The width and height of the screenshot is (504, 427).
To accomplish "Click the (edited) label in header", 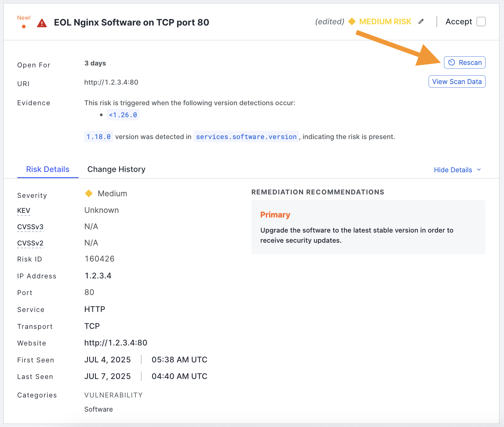I will (330, 22).
